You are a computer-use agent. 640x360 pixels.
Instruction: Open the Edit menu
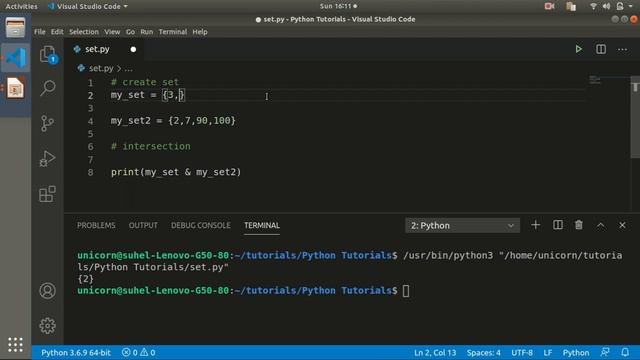click(x=57, y=32)
